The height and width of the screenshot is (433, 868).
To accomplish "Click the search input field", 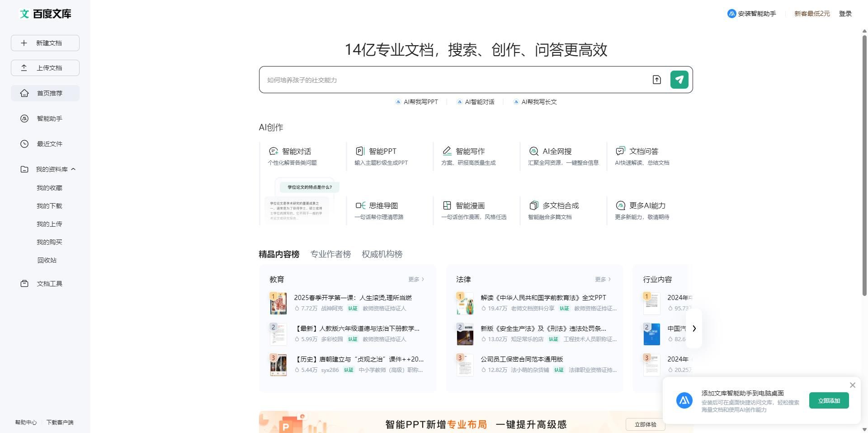I will [452, 80].
